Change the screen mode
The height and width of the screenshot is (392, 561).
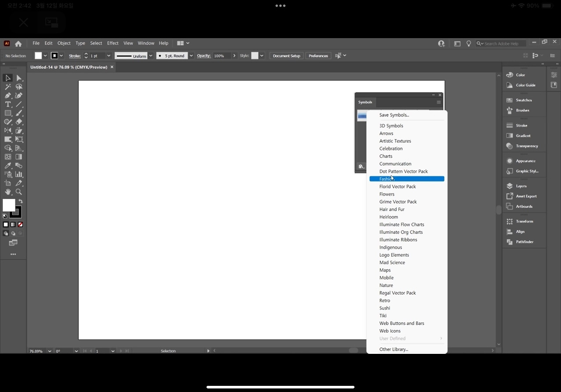pos(13,243)
